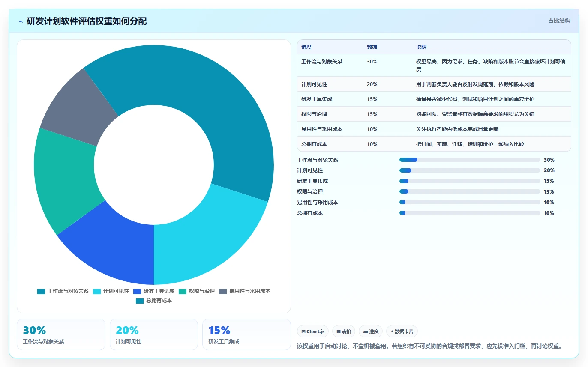Image resolution: width=588 pixels, height=367 pixels.
Task: Open the 20% 计划可见性 stat card
Action: pyautogui.click(x=154, y=334)
